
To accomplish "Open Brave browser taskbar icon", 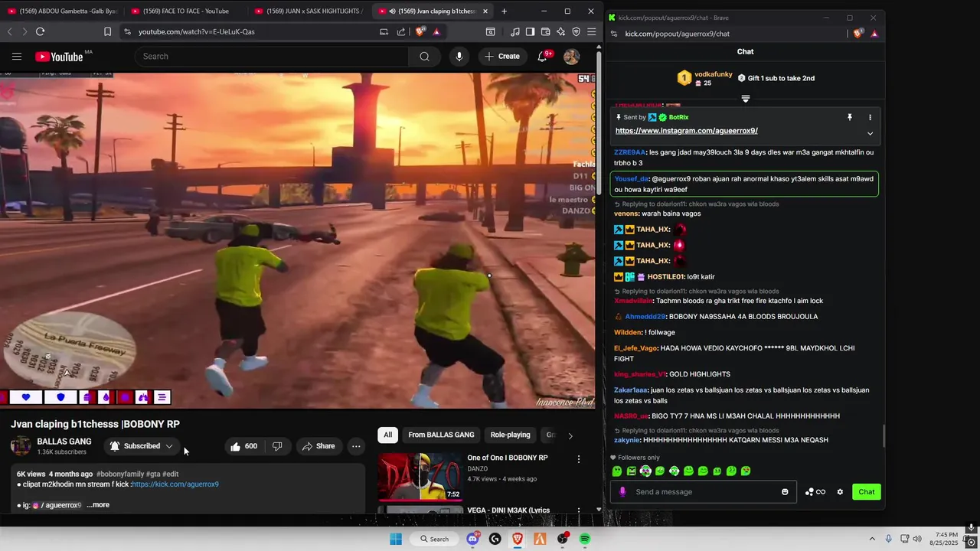I will coord(518,539).
